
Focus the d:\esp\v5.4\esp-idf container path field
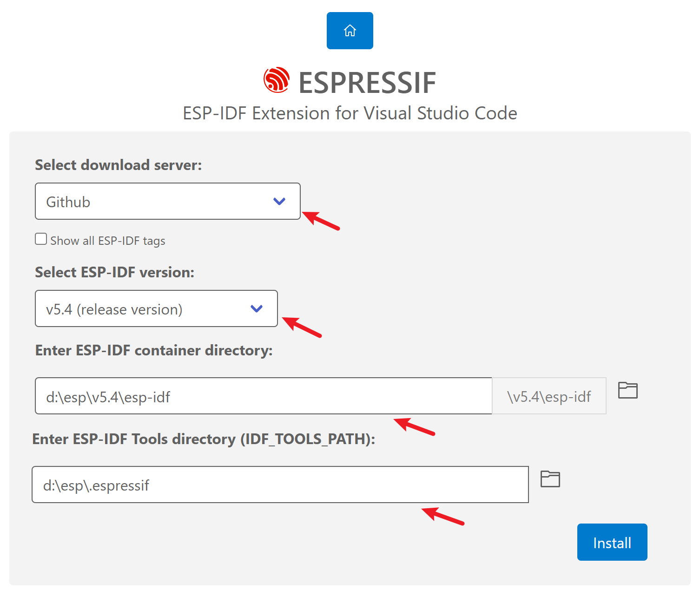click(x=264, y=396)
